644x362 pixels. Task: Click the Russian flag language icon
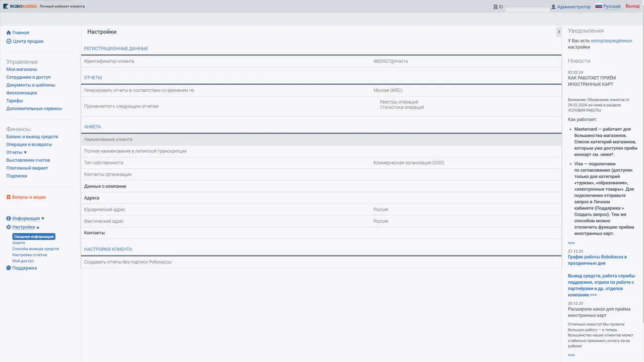pos(598,6)
